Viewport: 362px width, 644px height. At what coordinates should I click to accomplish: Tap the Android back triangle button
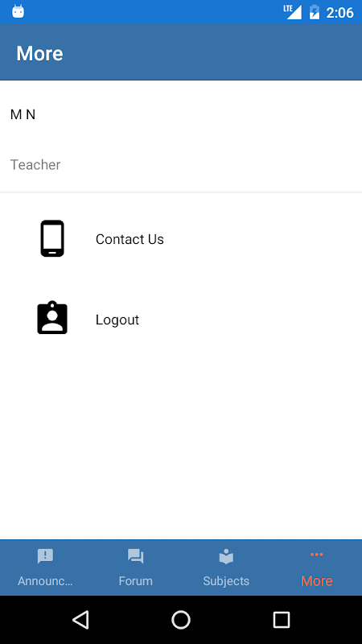[80, 619]
